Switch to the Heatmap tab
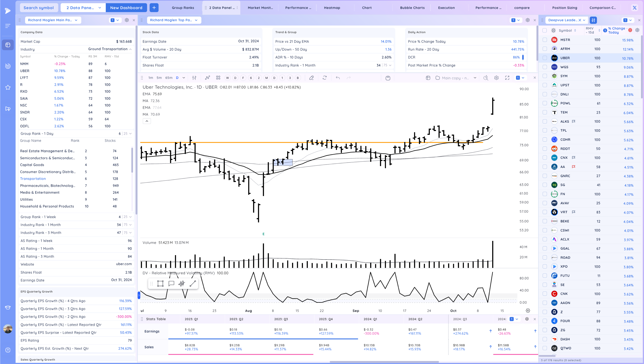Image resolution: width=644 pixels, height=364 pixels. click(x=332, y=8)
